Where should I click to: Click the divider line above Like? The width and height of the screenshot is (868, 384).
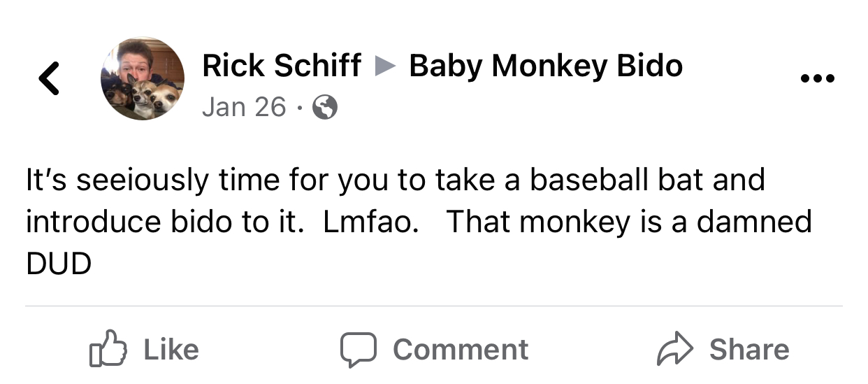point(433,306)
